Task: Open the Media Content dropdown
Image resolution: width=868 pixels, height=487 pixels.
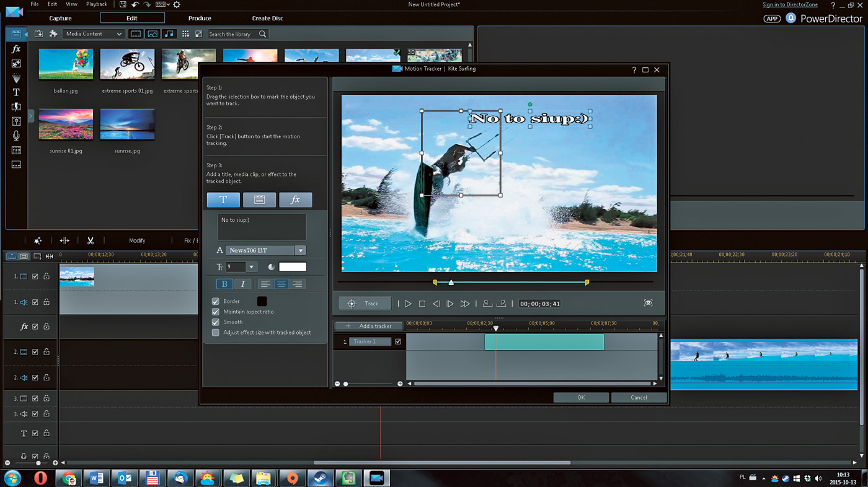Action: (94, 34)
